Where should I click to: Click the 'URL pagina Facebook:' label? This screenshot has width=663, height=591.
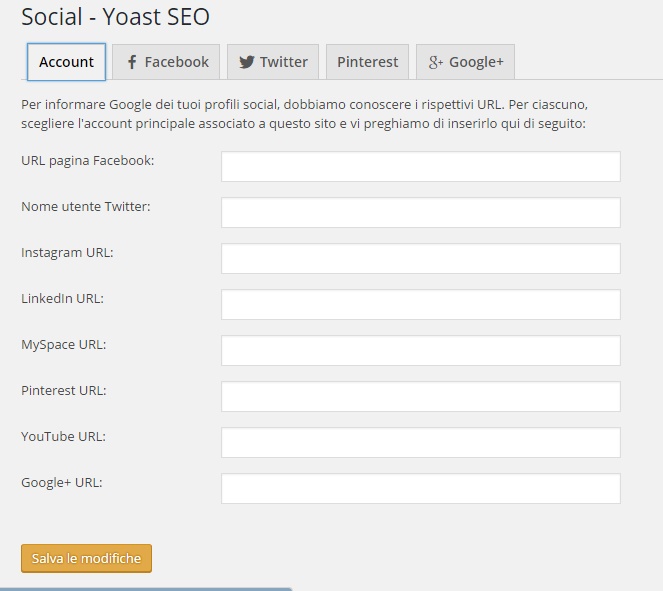click(x=88, y=161)
